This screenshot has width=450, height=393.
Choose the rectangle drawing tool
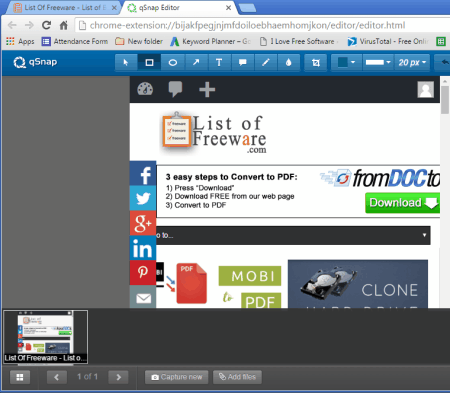click(149, 62)
